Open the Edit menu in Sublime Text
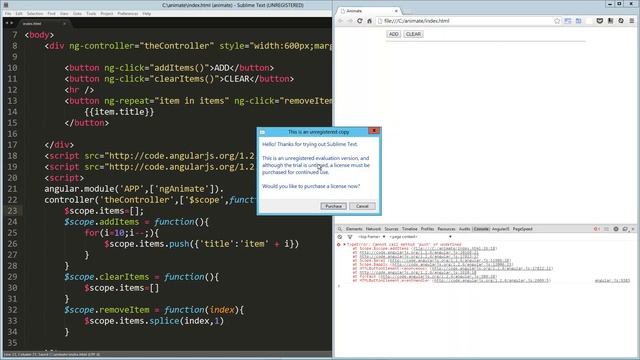The width and height of the screenshot is (640, 360). tap(19, 13)
